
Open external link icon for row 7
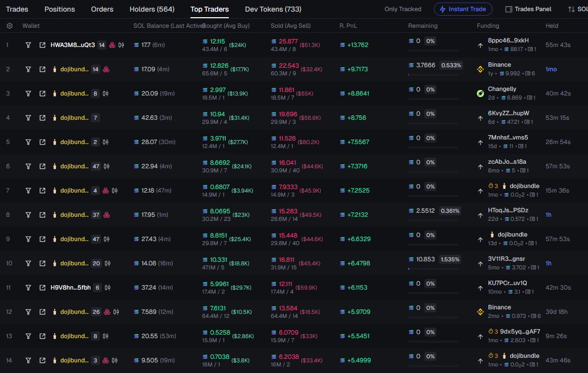pos(42,191)
